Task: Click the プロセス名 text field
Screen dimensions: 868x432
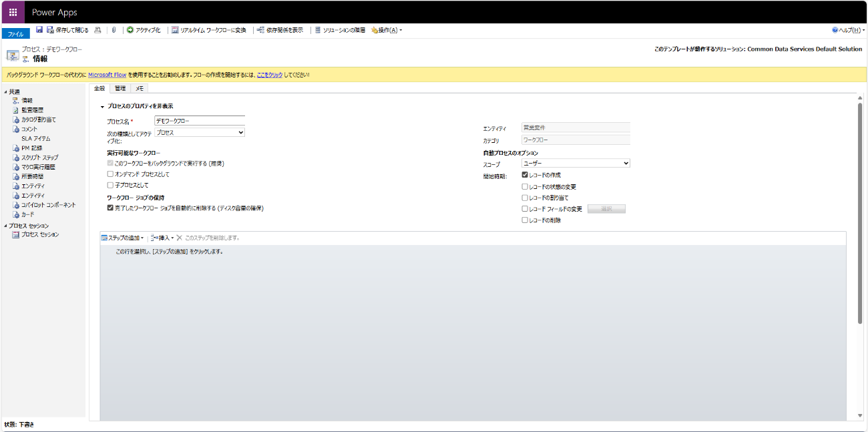Action: coord(199,121)
